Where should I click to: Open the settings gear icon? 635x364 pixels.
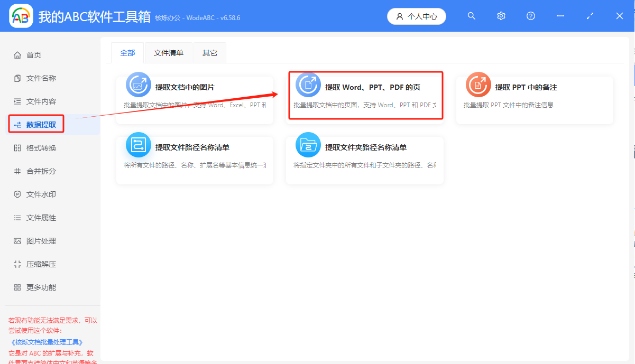coord(501,16)
